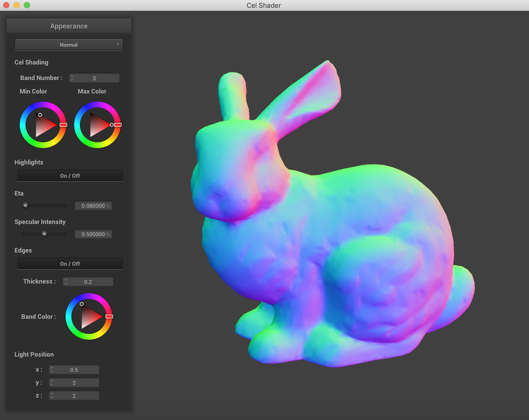Click the Appearance panel header
529x420 pixels.
point(69,26)
